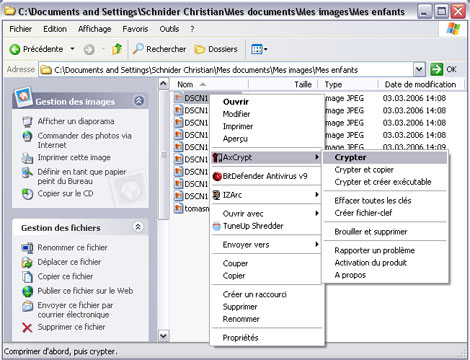
Task: Click the Publier ce fichier sur le Web icon
Action: [x=27, y=291]
